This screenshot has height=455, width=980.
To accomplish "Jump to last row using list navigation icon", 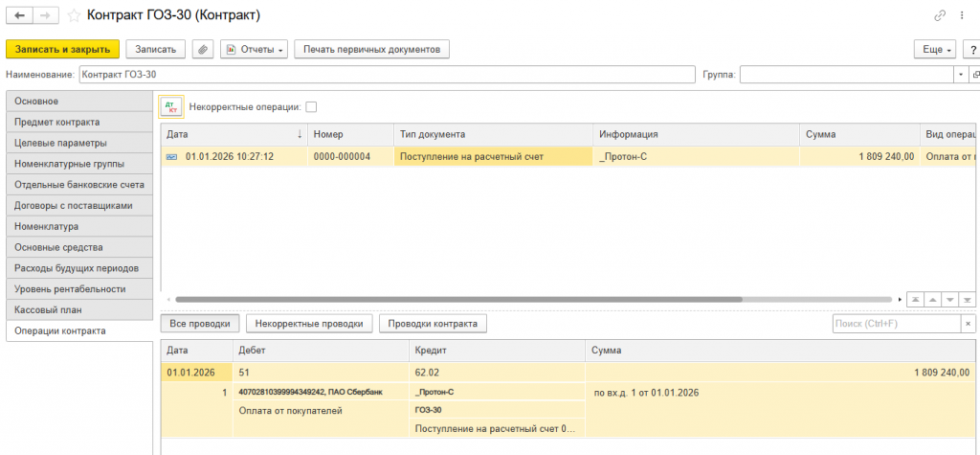I will 968,299.
